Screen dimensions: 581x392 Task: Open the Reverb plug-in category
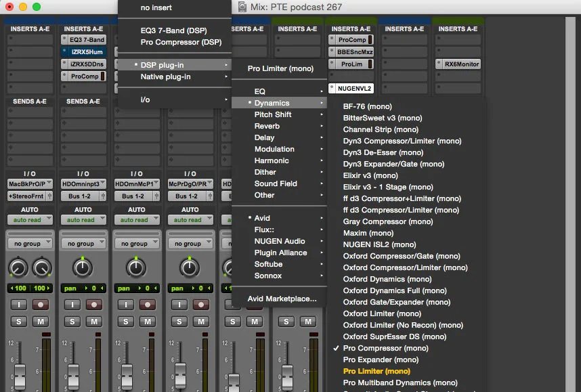(x=280, y=126)
